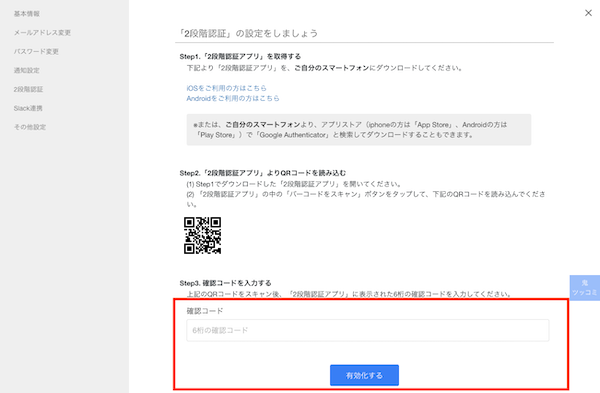
Task: Open the iOSをご利用の方はこちら link
Action: point(227,88)
